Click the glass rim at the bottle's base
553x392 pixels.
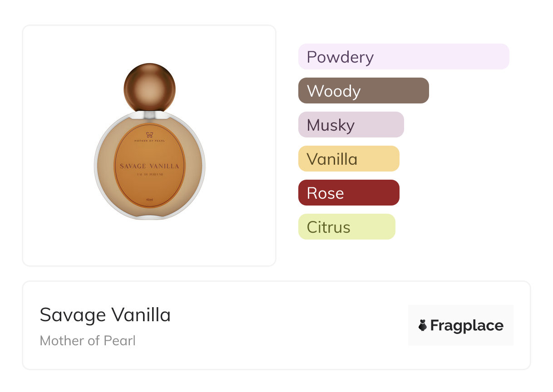coord(149,217)
